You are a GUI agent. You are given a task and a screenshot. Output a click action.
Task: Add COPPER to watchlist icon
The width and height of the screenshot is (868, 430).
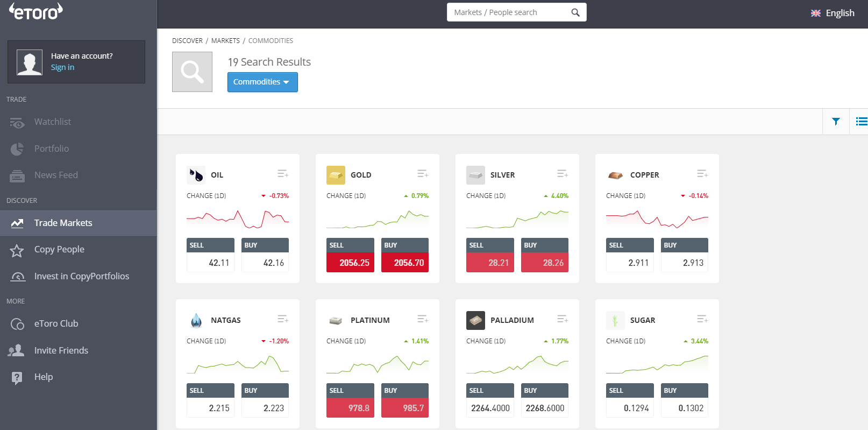(x=702, y=174)
